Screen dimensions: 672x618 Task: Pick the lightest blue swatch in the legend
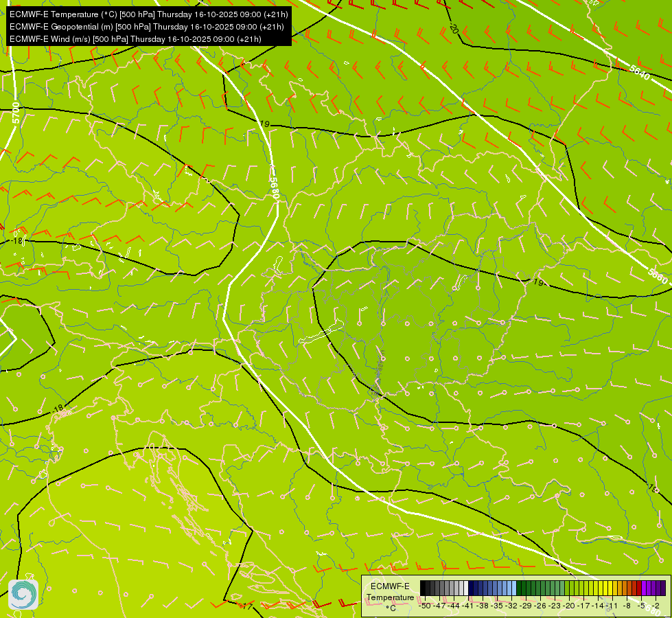514,588
